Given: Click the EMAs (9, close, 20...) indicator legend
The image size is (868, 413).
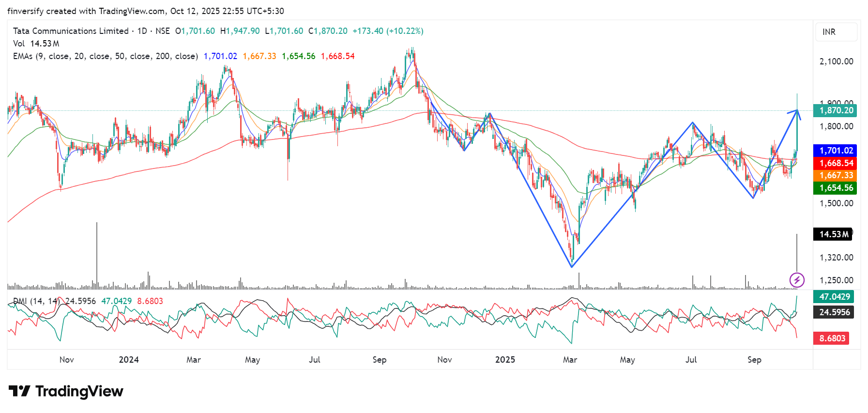Looking at the screenshot, I should [106, 56].
